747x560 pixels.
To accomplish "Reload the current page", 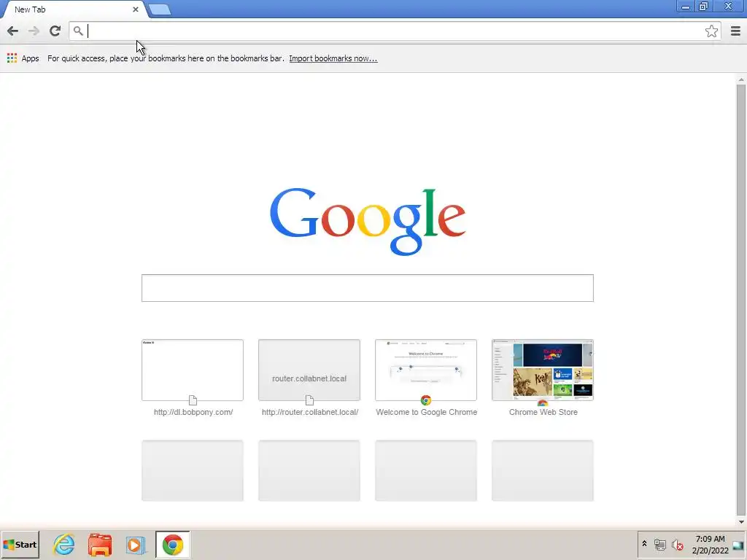I will pos(55,31).
